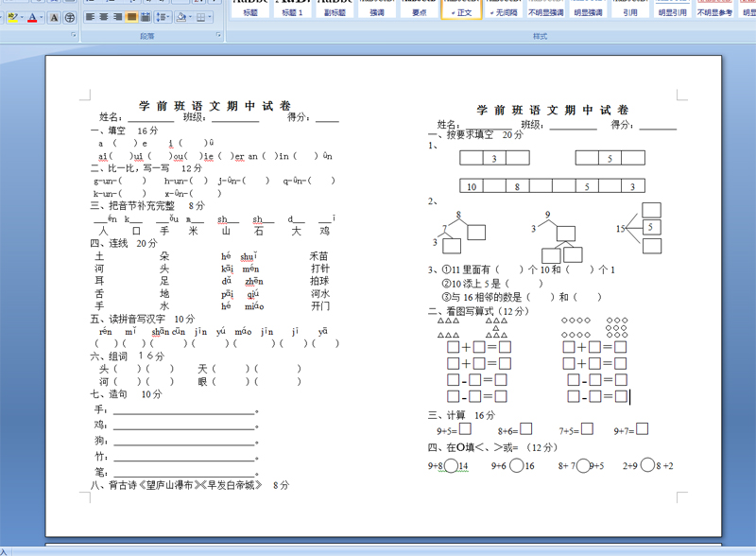Viewport: 756px width, 556px height.
Task: Apply 明显引用 intense quote style
Action: tap(673, 9)
